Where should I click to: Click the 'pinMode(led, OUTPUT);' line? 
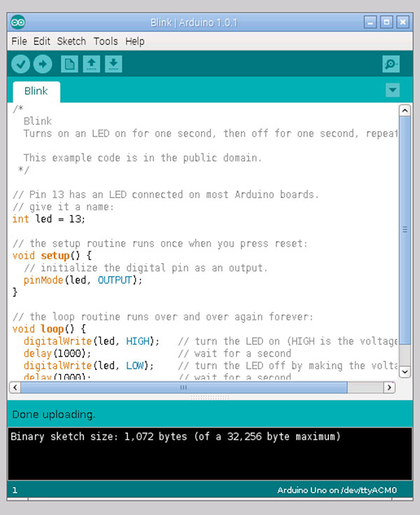83,280
